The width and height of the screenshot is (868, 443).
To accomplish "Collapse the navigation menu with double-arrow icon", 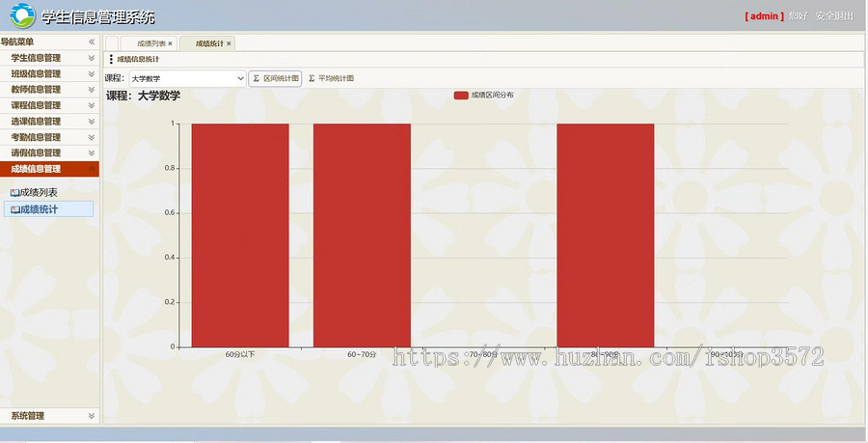I will coord(92,42).
